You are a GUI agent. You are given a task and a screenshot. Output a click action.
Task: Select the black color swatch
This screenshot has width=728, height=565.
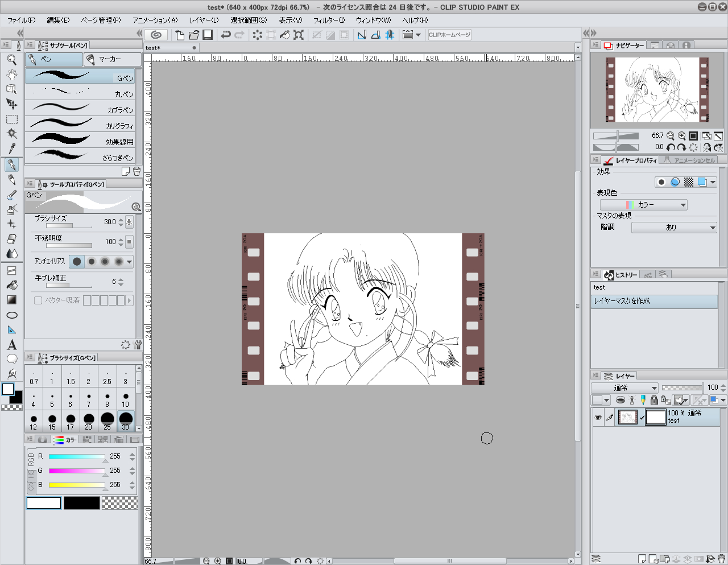coord(81,503)
